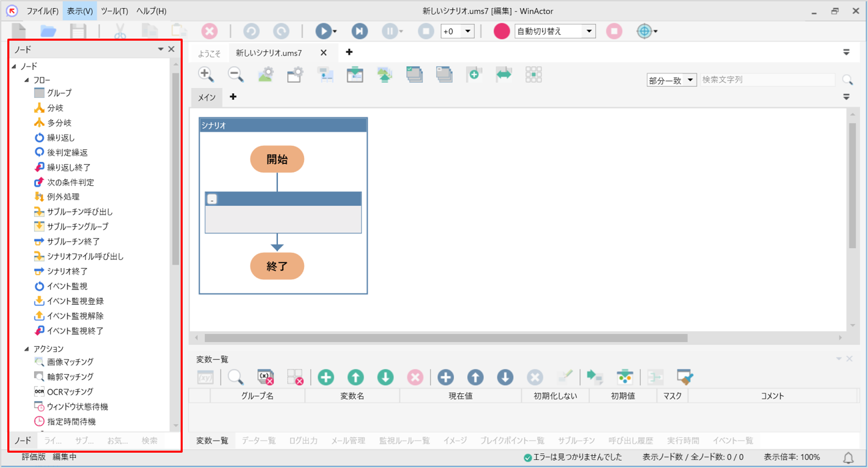Add a new variable with the green plus icon
868x468 pixels.
point(326,377)
